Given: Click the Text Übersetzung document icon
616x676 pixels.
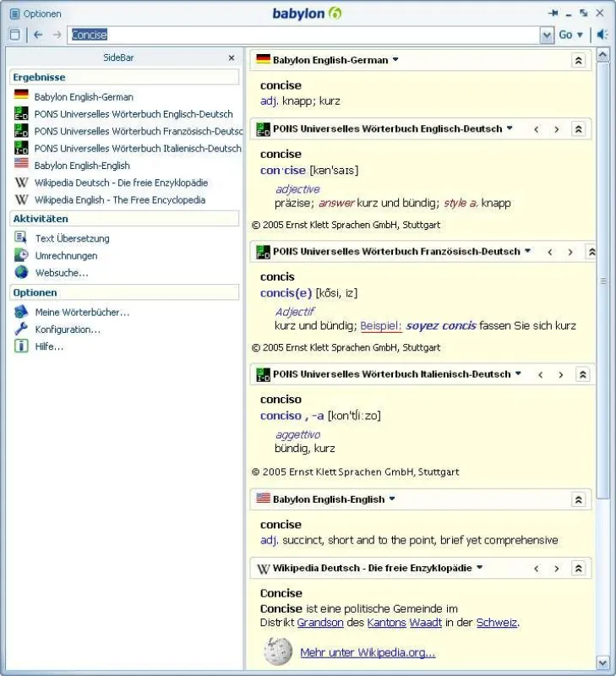Looking at the screenshot, I should tap(20, 237).
